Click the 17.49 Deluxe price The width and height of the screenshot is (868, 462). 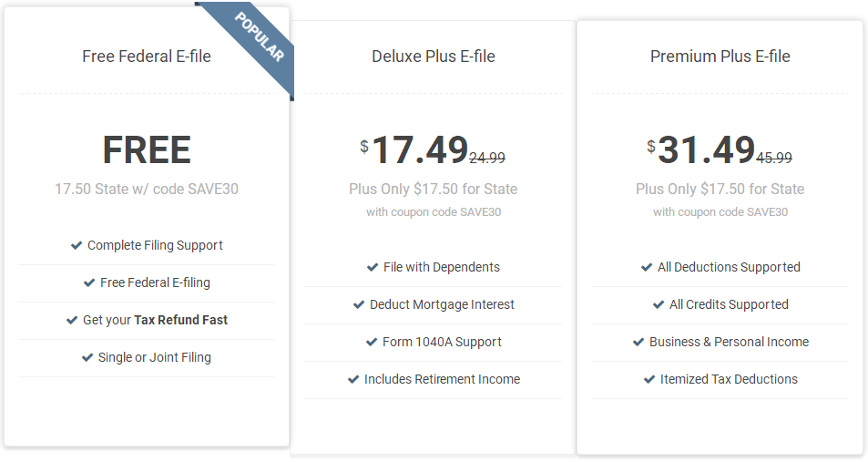click(x=420, y=150)
